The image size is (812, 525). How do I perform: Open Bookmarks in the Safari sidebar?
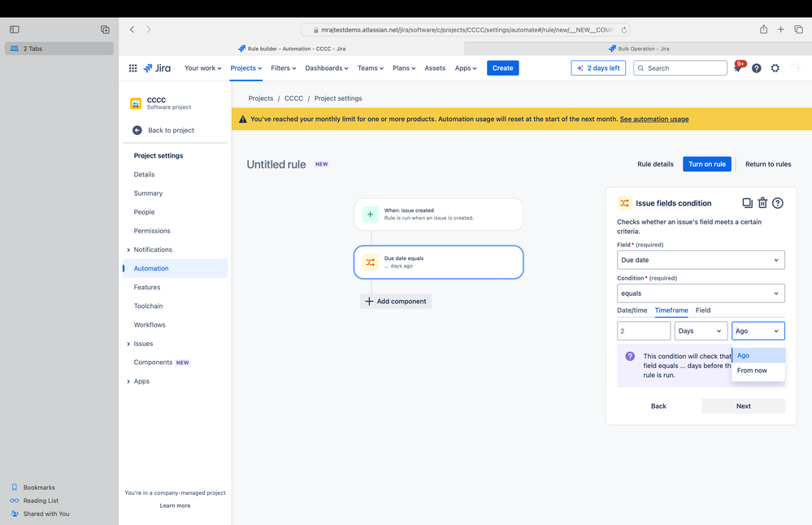(39, 487)
